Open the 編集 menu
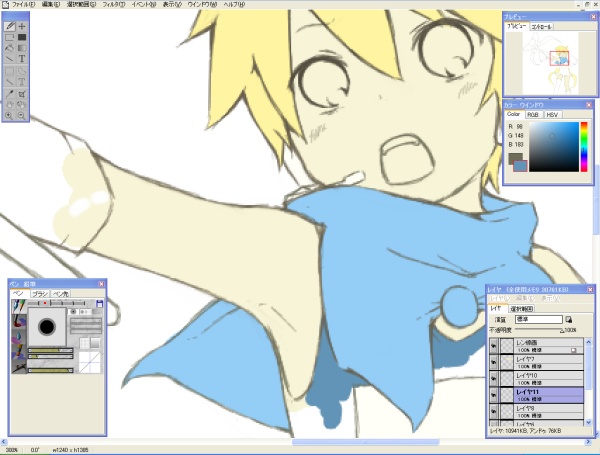Image resolution: width=600 pixels, height=455 pixels. point(51,5)
